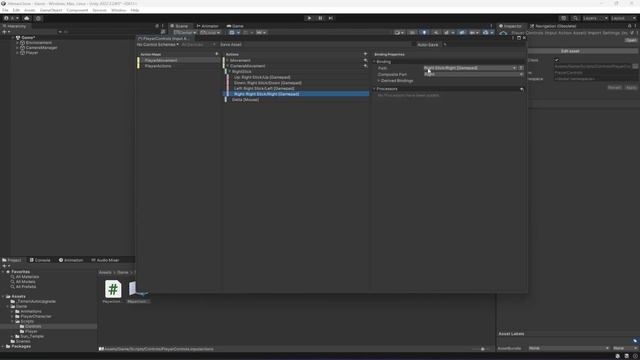The height and width of the screenshot is (360, 640).
Task: Add a processor with the Processors plus icon
Action: (x=521, y=89)
